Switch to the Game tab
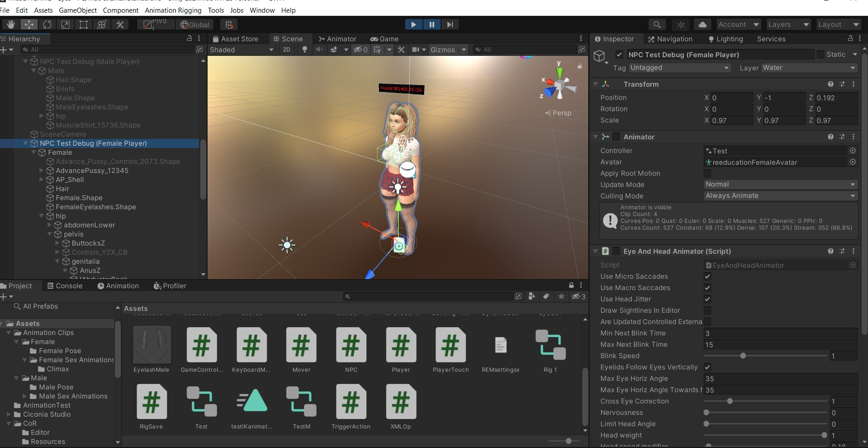Image resolution: width=868 pixels, height=448 pixels. pos(384,39)
